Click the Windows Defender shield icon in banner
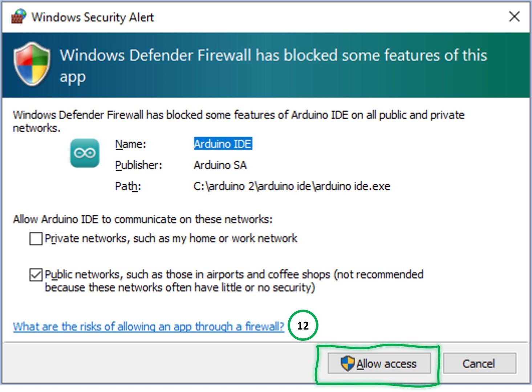The image size is (532, 392). tap(32, 64)
